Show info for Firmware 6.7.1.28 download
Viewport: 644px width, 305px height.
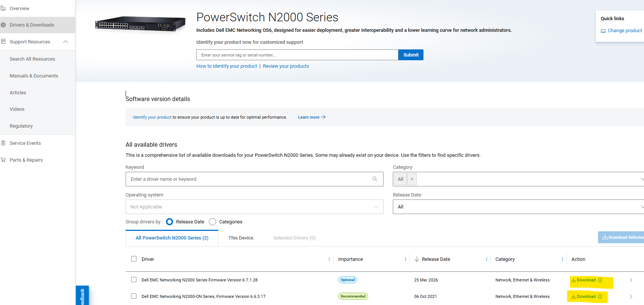pos(600,280)
